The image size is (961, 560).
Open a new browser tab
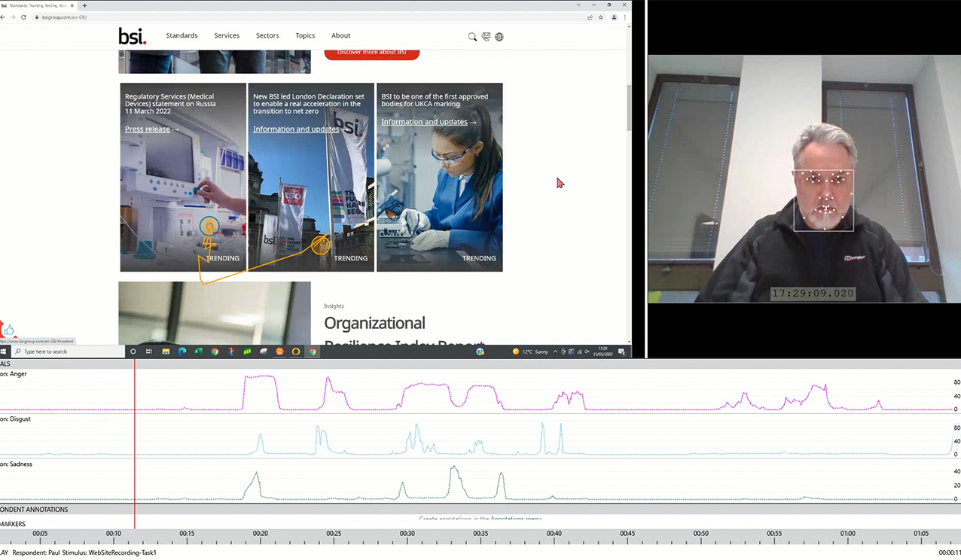point(84,5)
